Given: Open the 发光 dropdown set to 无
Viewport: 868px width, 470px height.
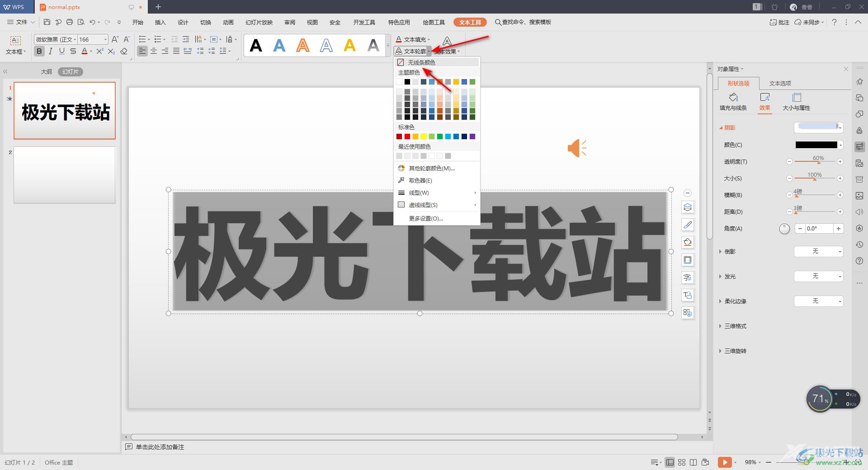Looking at the screenshot, I should (x=819, y=276).
